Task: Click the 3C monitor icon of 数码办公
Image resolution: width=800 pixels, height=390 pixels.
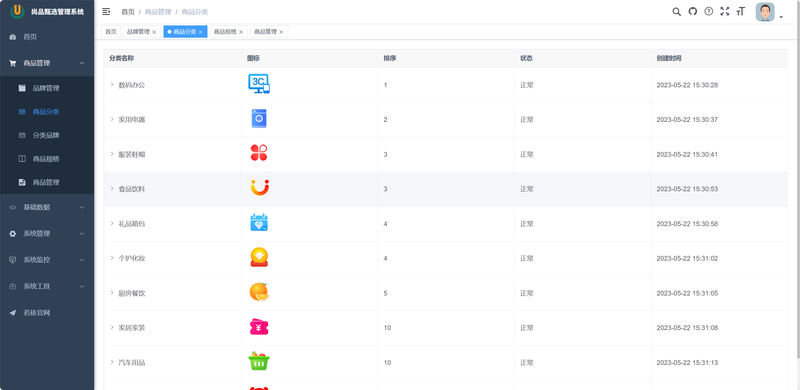Action: (259, 84)
